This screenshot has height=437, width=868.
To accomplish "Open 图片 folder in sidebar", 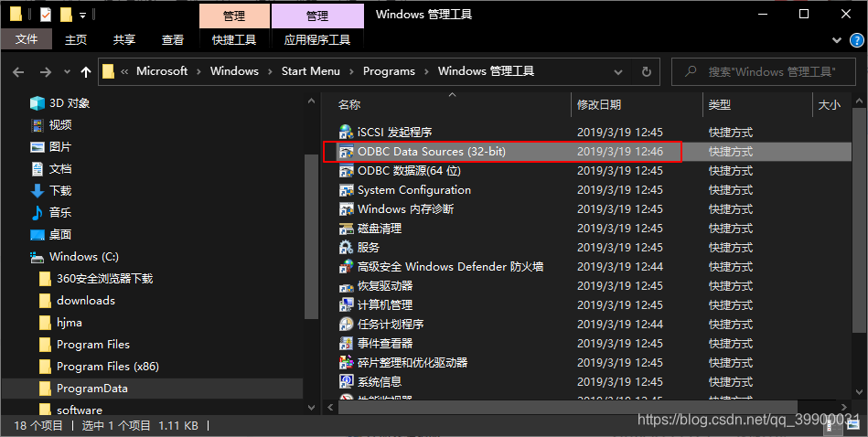I will coord(51,147).
